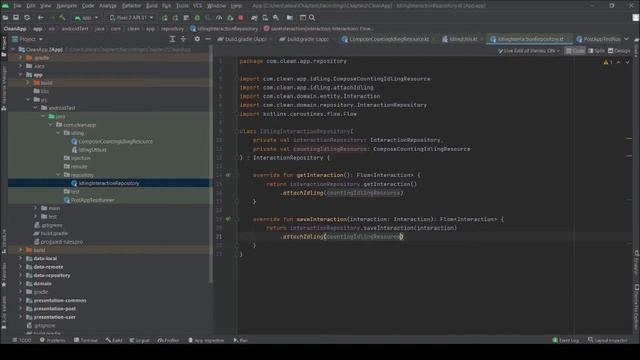Collapse the androidTest folder node
This screenshot has height=360, width=640.
click(36, 108)
